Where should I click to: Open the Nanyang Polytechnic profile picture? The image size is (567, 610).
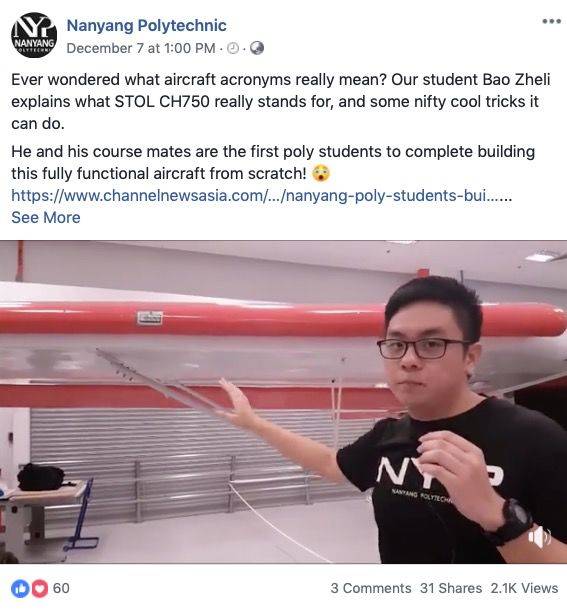34,35
